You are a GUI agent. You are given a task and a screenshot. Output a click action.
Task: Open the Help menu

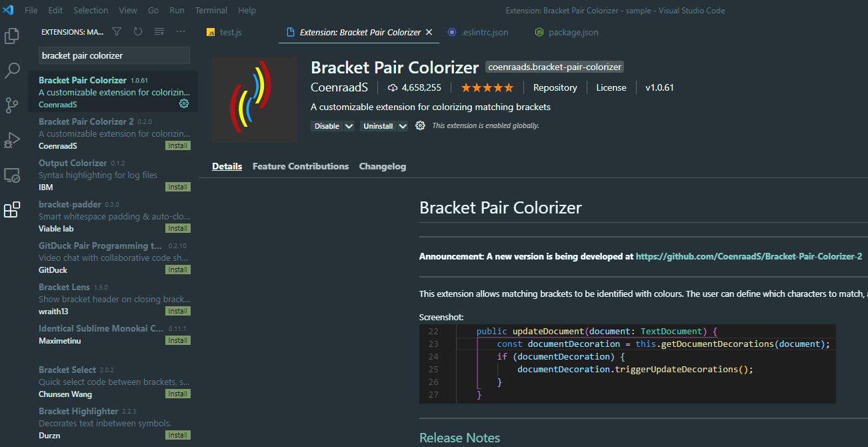[247, 10]
